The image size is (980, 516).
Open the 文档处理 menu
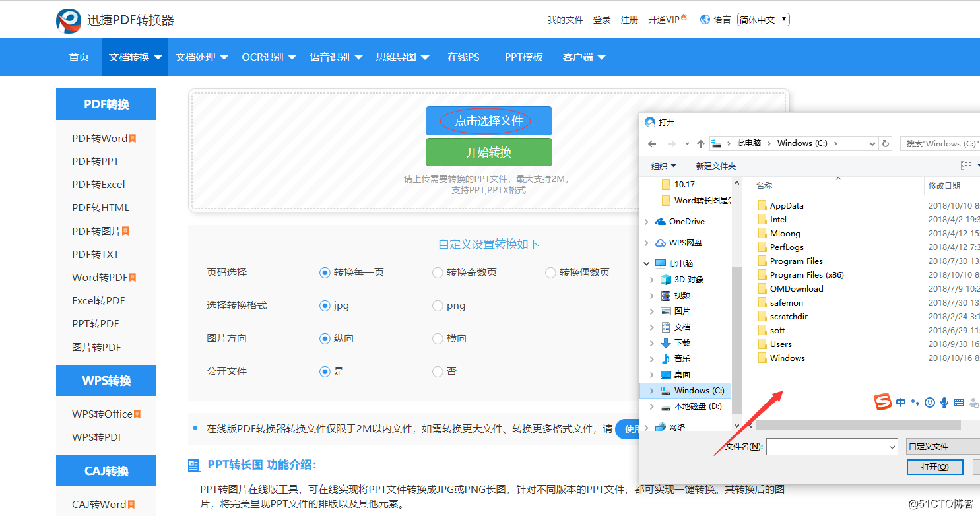coord(202,57)
